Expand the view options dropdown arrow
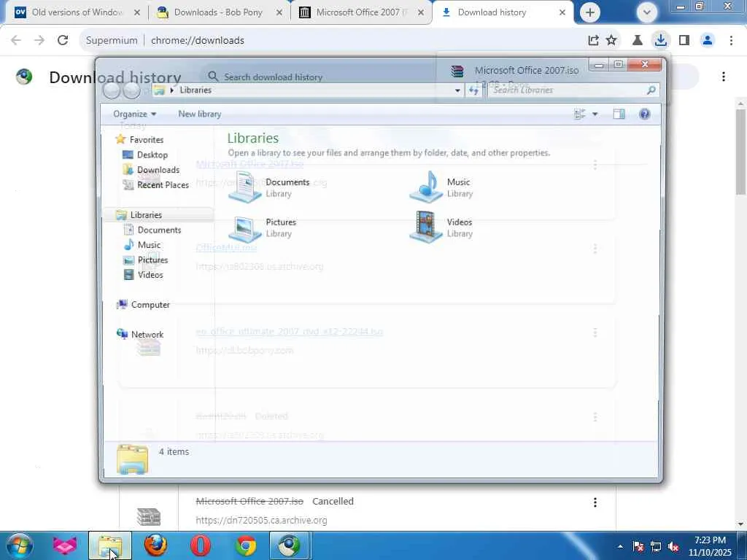 tap(595, 114)
